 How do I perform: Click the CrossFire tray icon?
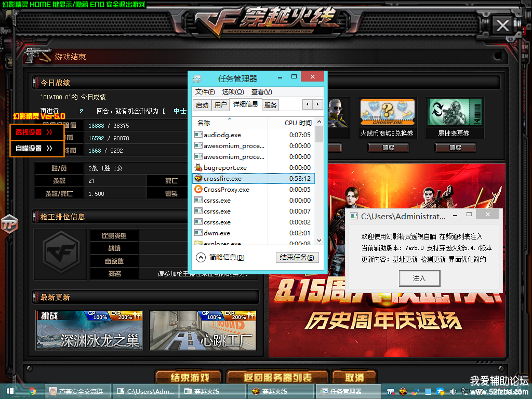(403, 392)
